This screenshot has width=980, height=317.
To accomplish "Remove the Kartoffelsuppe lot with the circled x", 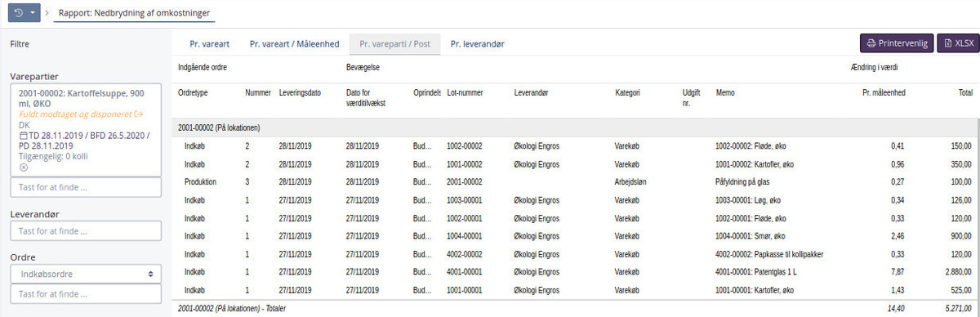I will (23, 167).
